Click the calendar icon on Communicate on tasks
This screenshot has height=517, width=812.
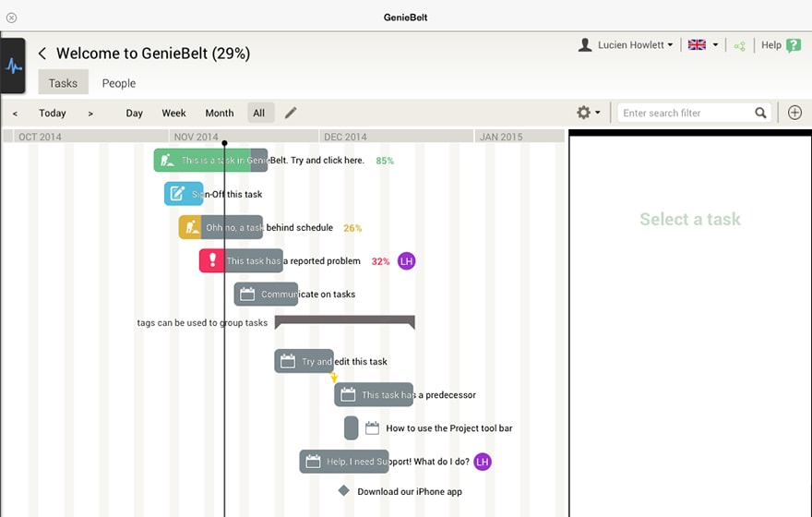(x=247, y=295)
